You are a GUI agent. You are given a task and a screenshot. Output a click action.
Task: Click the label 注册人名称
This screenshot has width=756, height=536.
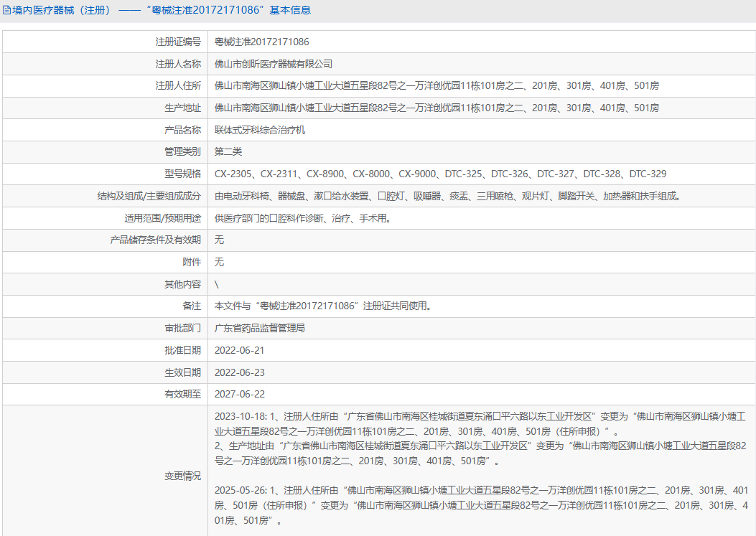point(178,64)
